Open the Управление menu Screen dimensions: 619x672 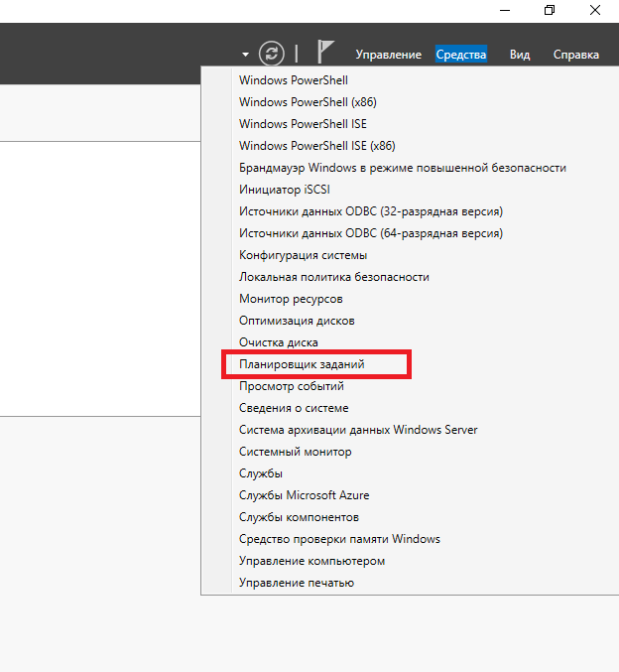click(388, 55)
